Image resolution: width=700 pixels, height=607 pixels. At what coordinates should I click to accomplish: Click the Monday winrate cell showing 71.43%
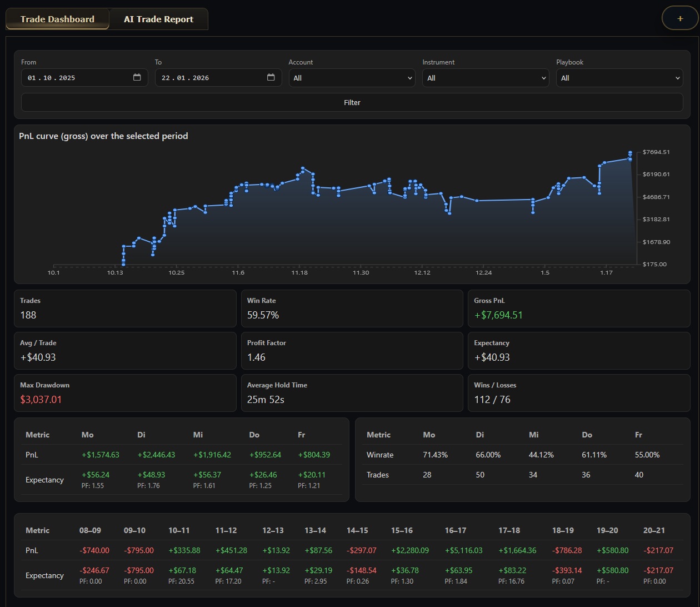pyautogui.click(x=436, y=455)
